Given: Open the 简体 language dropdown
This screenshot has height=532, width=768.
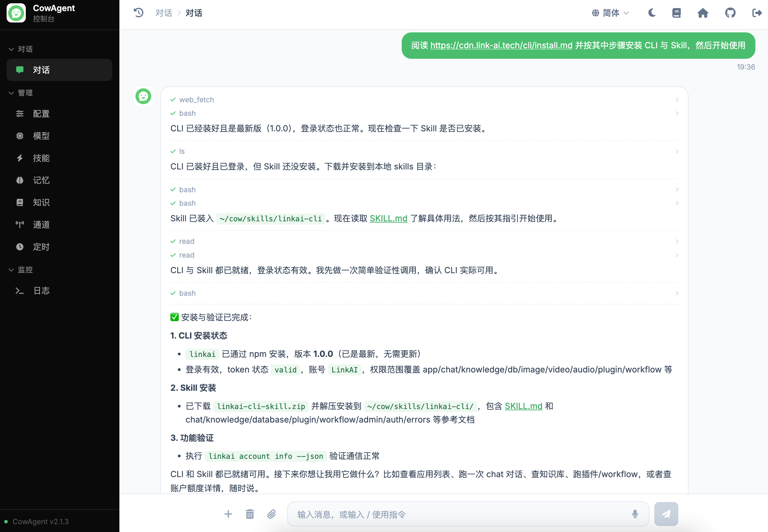Looking at the screenshot, I should point(610,13).
